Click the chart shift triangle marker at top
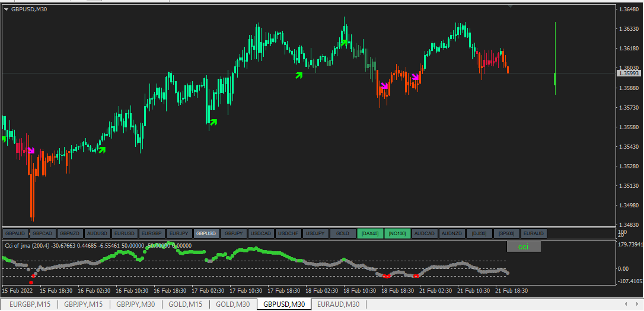Image resolution: width=644 pixels, height=311 pixels. click(x=510, y=6)
